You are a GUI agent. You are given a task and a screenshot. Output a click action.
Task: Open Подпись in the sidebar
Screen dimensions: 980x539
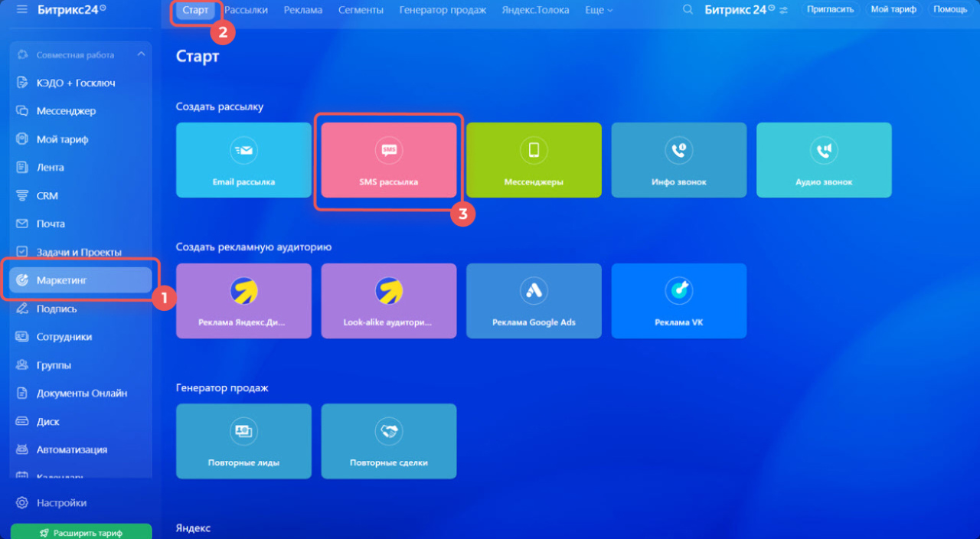click(80, 309)
